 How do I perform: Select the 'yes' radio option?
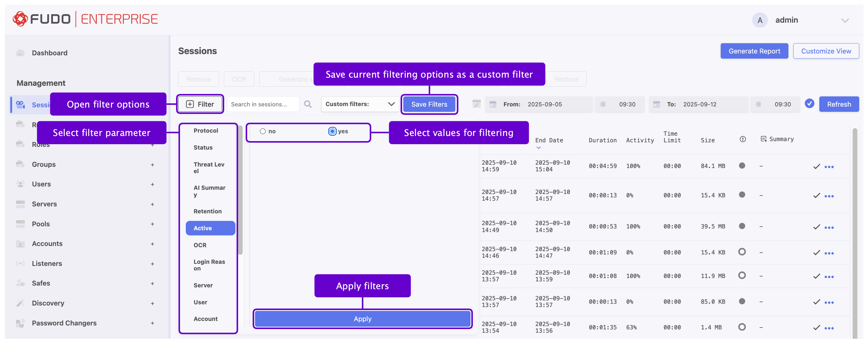(x=332, y=131)
